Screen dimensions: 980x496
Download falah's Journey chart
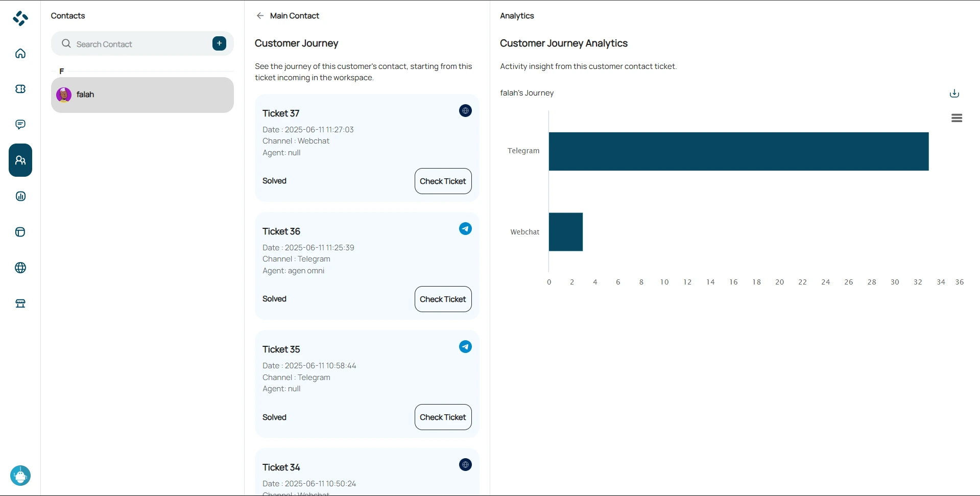tap(954, 93)
